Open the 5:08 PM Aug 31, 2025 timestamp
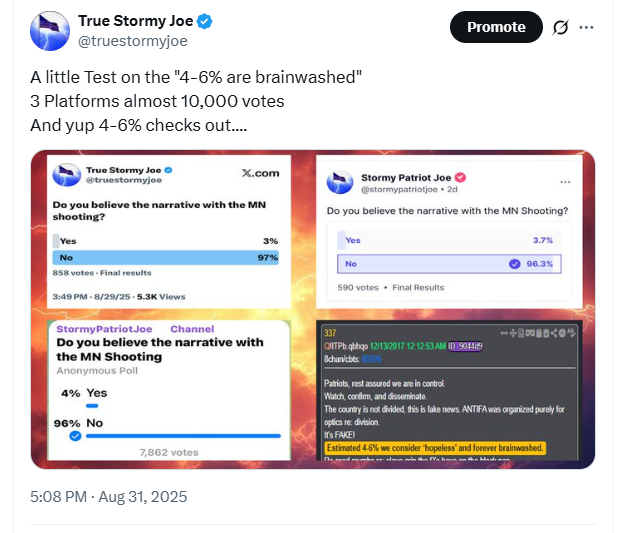619x533 pixels. (x=109, y=496)
